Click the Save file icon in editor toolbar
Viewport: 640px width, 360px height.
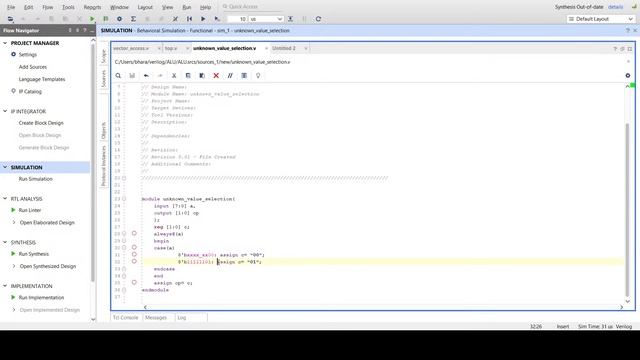click(x=132, y=76)
